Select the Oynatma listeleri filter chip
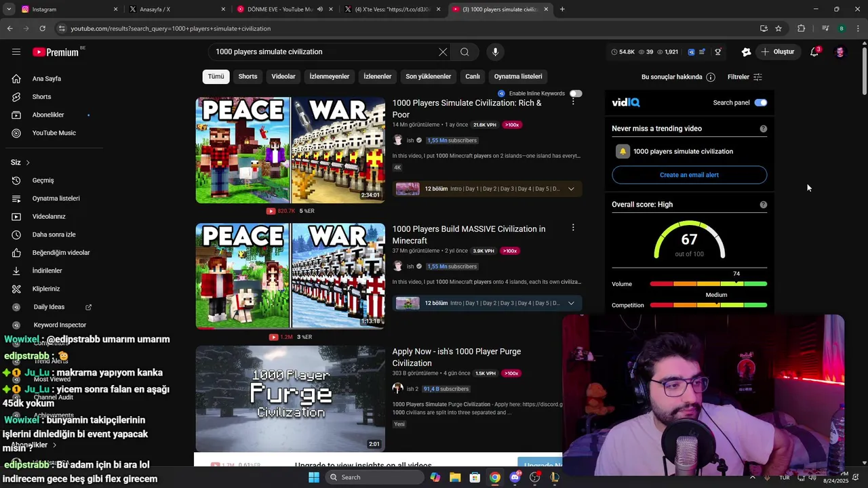Viewport: 868px width, 488px height. [x=518, y=77]
